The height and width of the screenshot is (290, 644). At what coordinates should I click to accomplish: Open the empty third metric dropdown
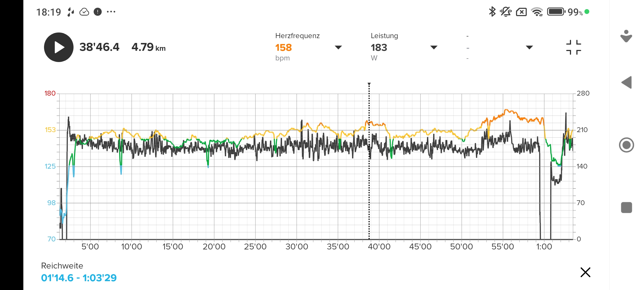point(529,48)
